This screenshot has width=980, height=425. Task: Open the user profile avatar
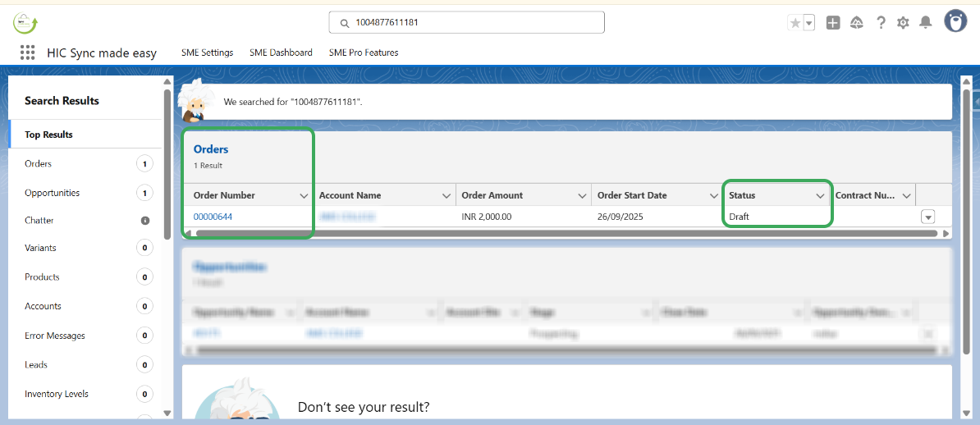point(955,21)
